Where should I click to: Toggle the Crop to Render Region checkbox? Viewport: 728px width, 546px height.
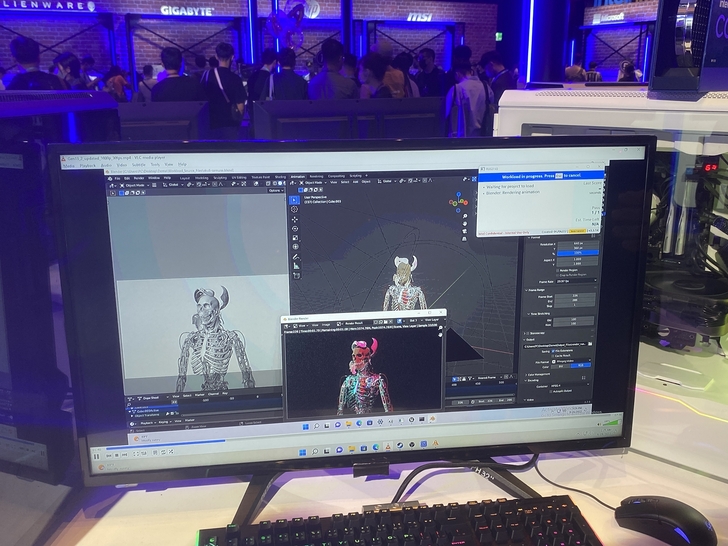click(558, 275)
